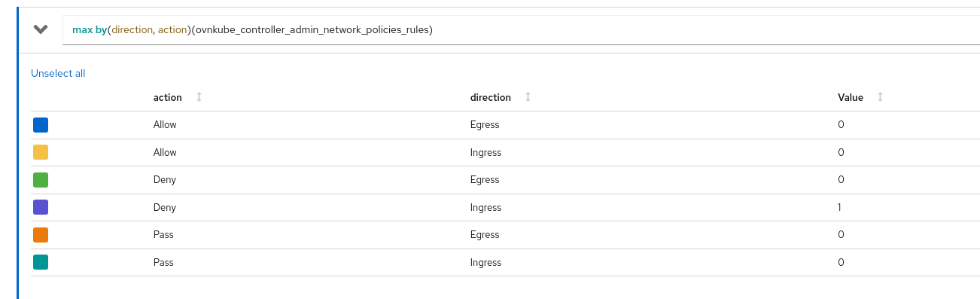Toggle the green Deny Egress series swatch

pos(41,180)
